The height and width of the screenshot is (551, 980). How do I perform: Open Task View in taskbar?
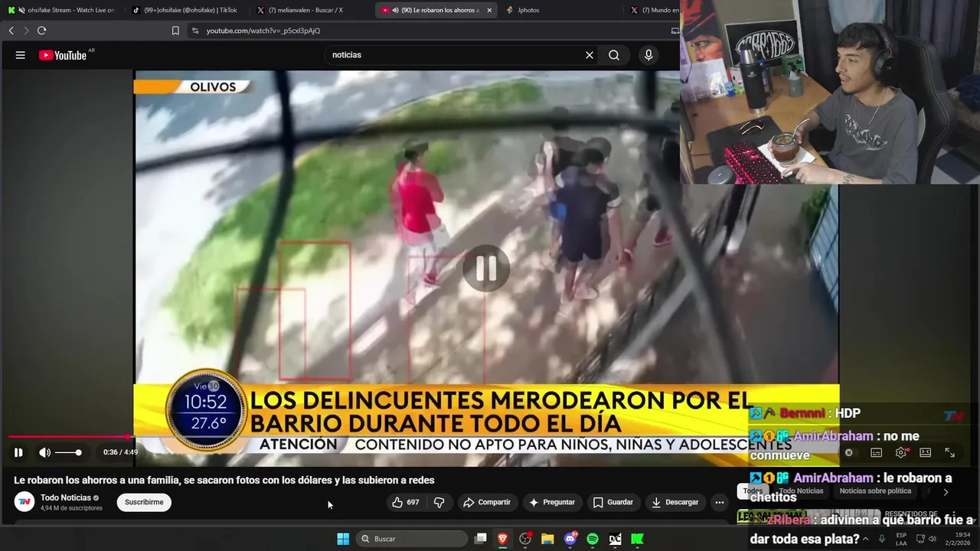tap(481, 539)
